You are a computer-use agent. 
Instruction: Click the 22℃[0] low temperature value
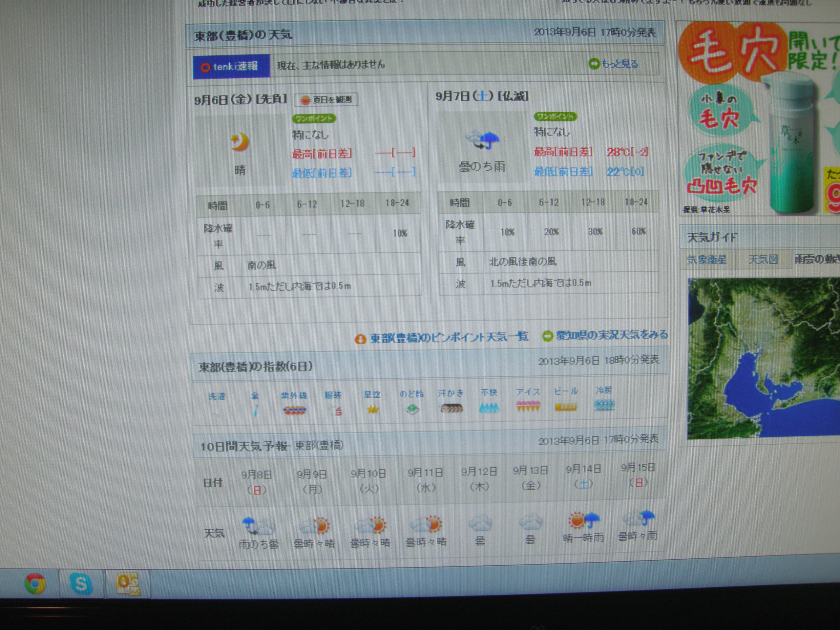tap(625, 172)
